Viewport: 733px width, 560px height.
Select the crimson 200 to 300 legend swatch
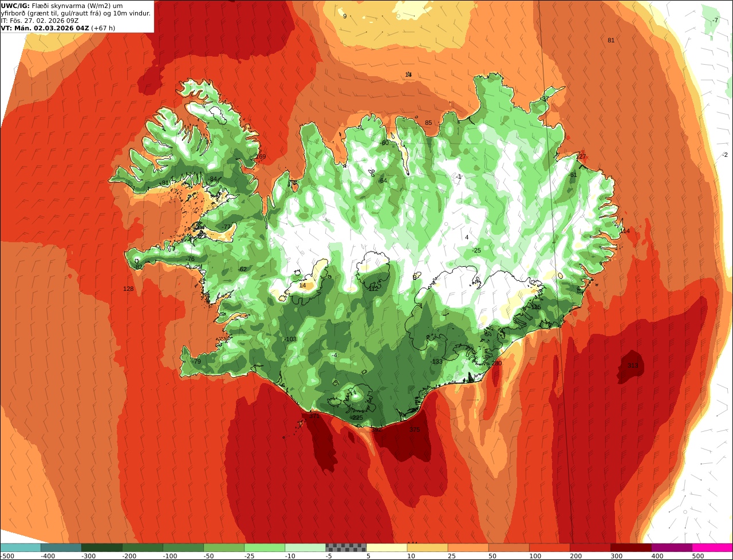point(590,547)
